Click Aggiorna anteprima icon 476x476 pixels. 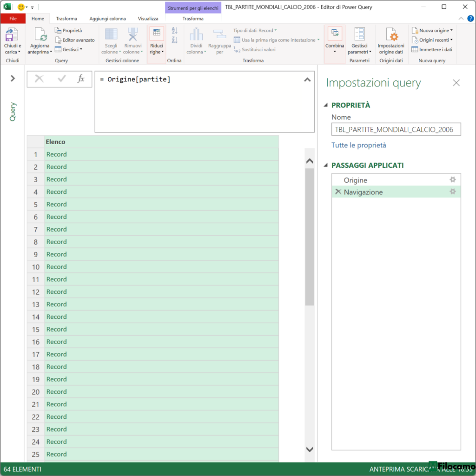40,34
